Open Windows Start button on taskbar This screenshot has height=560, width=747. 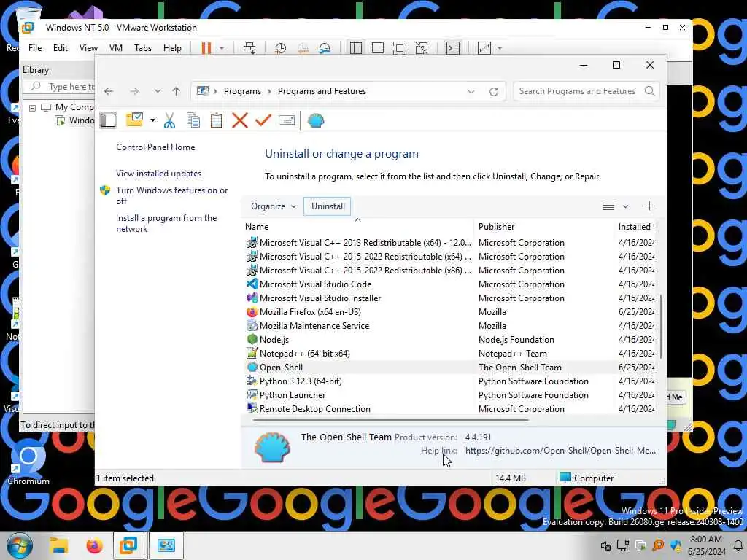coord(20,545)
